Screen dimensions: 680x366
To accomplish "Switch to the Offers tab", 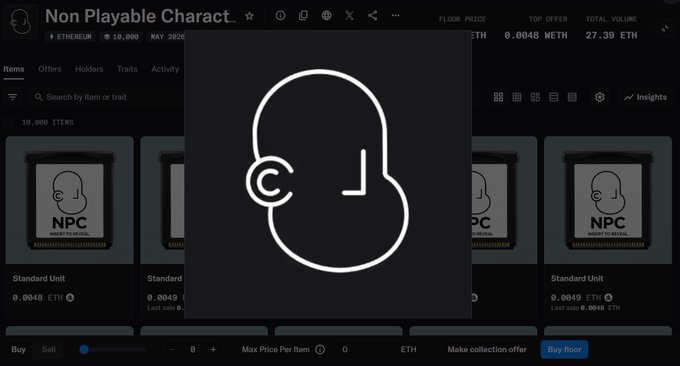I will pos(49,69).
